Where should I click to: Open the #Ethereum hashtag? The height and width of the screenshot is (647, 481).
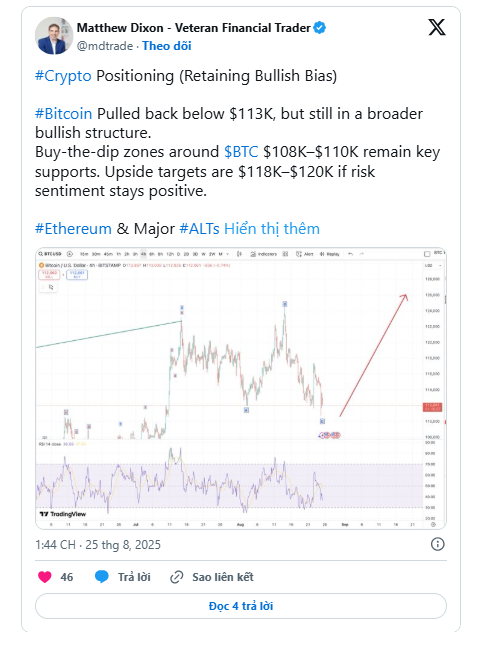(x=73, y=229)
